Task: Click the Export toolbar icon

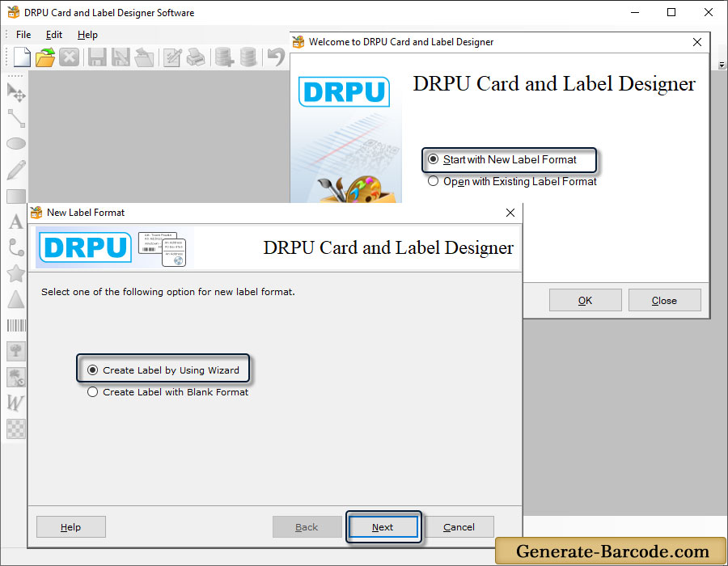Action: tap(144, 57)
